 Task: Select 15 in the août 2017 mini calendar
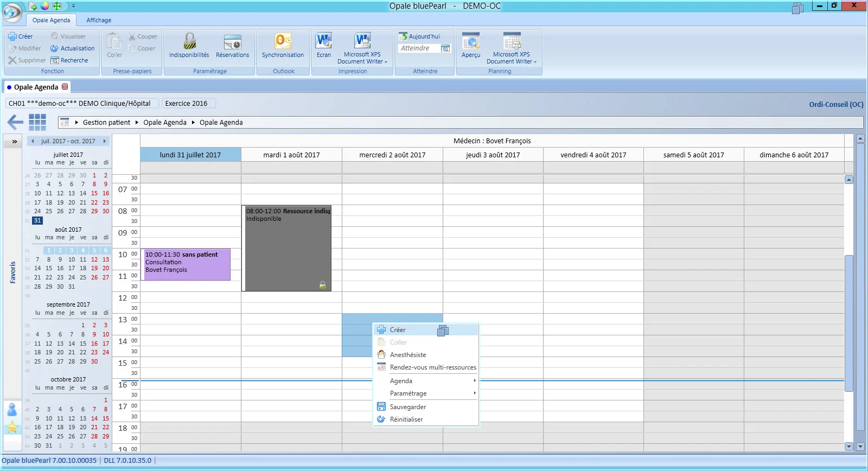point(49,268)
